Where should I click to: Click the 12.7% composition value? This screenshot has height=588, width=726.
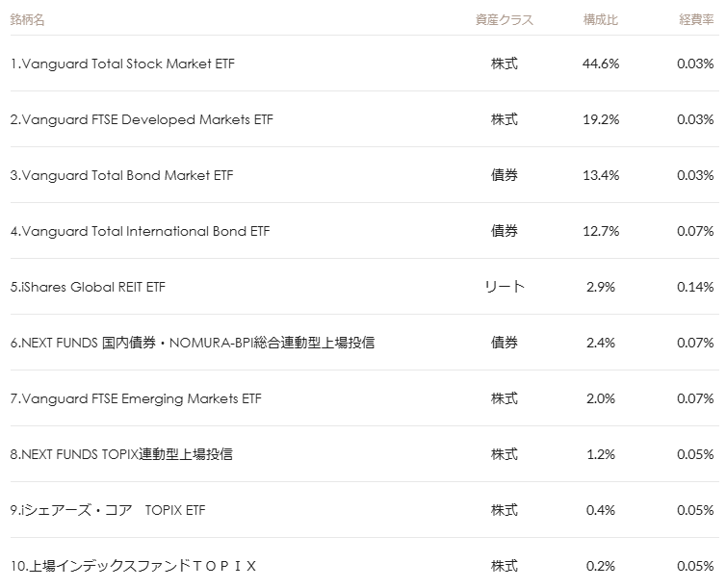click(602, 232)
